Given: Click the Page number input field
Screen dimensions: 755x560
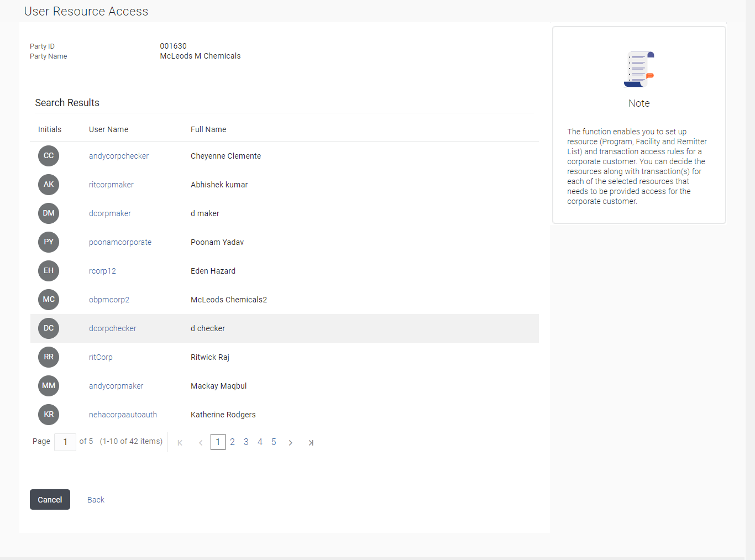Looking at the screenshot, I should pos(65,442).
